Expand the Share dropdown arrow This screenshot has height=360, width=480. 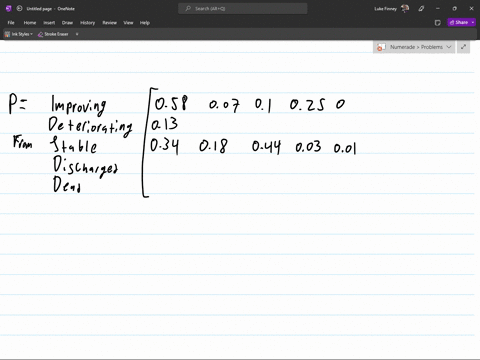(473, 22)
